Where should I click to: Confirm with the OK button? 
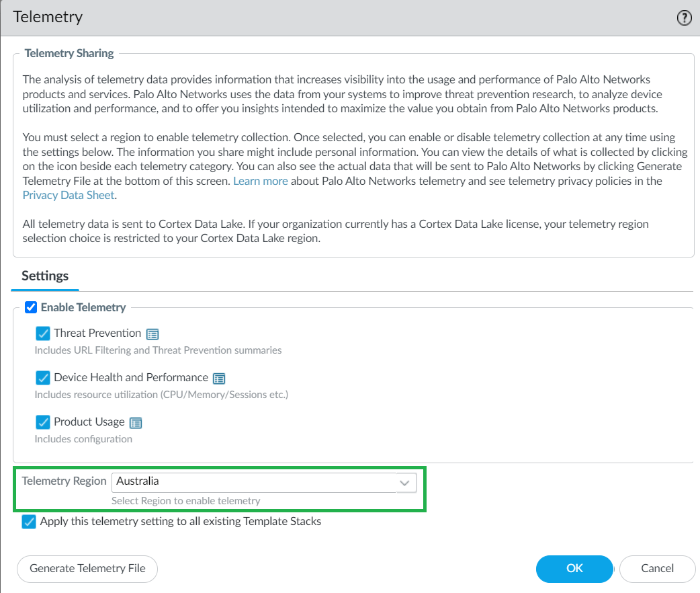click(574, 568)
